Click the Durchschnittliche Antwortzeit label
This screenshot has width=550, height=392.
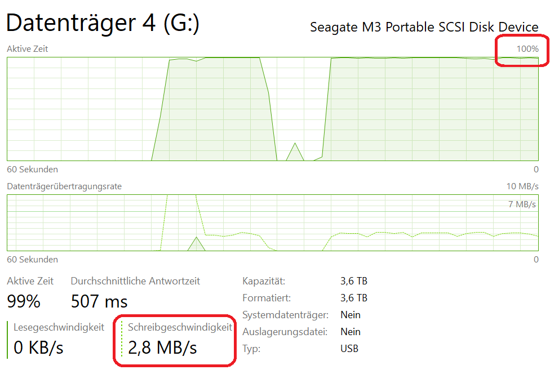(x=135, y=281)
